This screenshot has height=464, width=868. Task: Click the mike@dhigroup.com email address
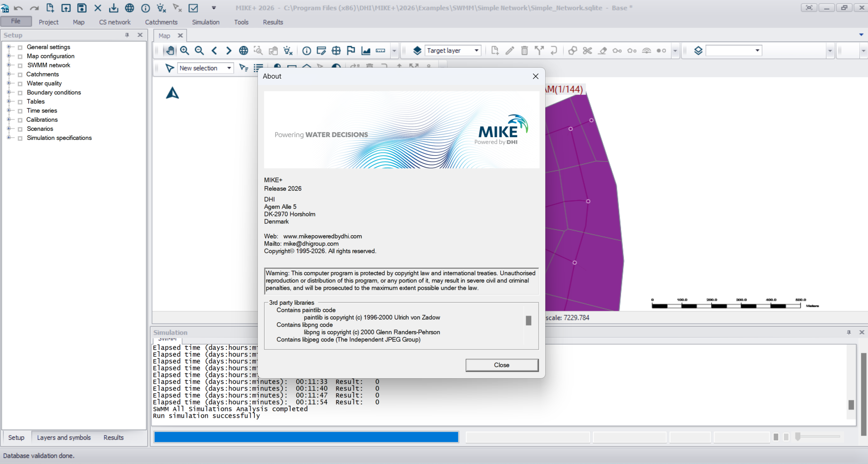point(311,244)
